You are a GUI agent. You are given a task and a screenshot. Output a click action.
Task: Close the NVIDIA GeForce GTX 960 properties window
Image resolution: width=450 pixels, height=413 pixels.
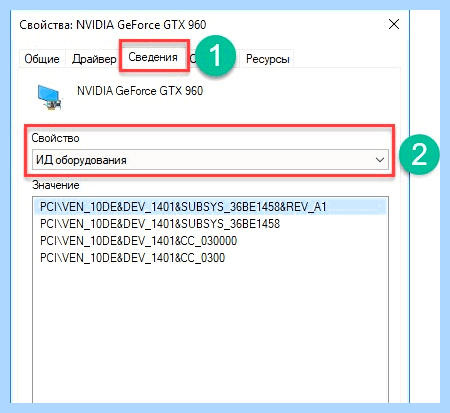pyautogui.click(x=394, y=24)
